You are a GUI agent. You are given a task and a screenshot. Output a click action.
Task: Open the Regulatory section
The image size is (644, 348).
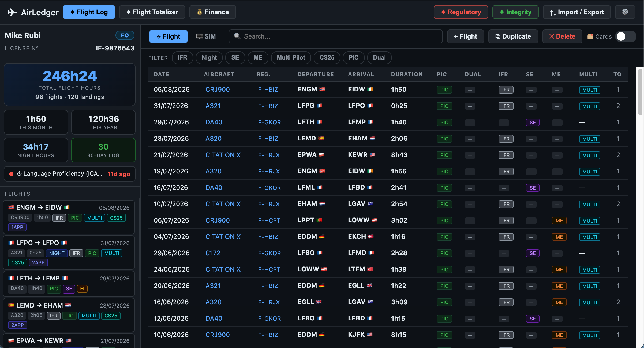click(x=461, y=12)
